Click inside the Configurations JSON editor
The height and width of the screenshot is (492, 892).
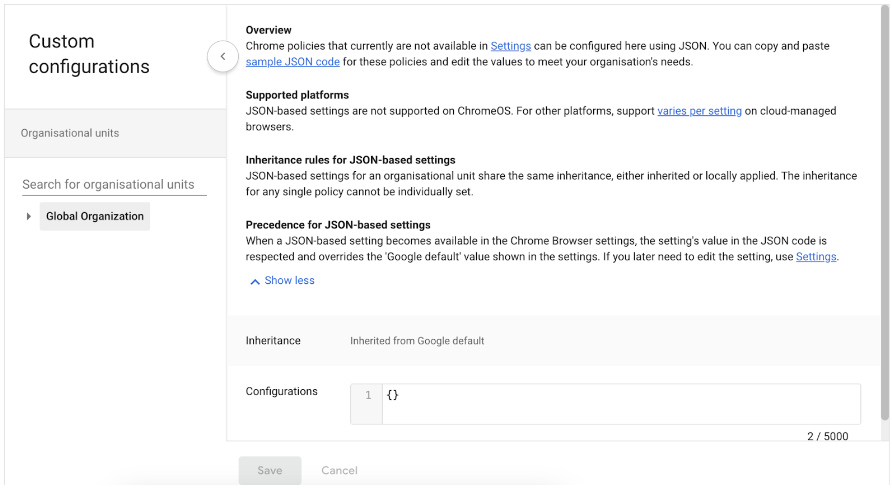point(621,404)
